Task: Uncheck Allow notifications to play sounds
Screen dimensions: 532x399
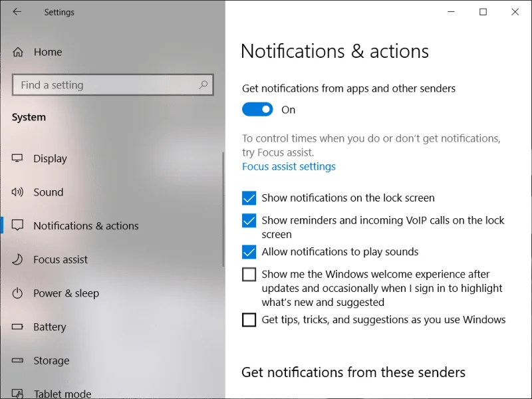Action: [x=249, y=252]
